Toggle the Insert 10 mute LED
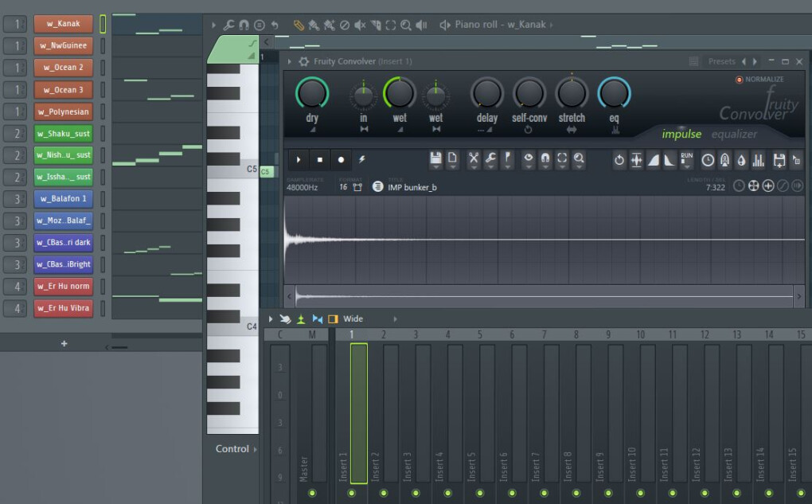This screenshot has width=812, height=504. tap(640, 493)
